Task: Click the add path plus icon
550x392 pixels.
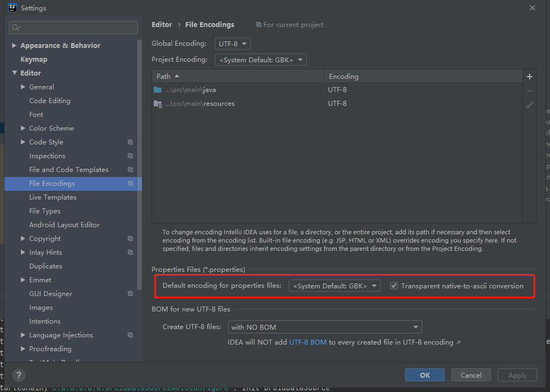Action: click(529, 77)
